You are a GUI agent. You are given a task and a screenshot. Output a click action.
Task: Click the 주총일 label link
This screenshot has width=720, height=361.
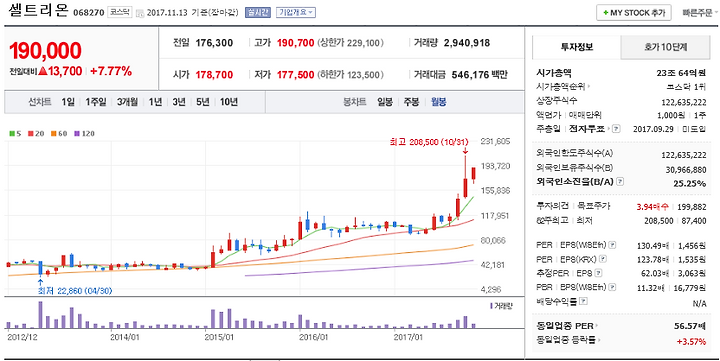pyautogui.click(x=549, y=129)
